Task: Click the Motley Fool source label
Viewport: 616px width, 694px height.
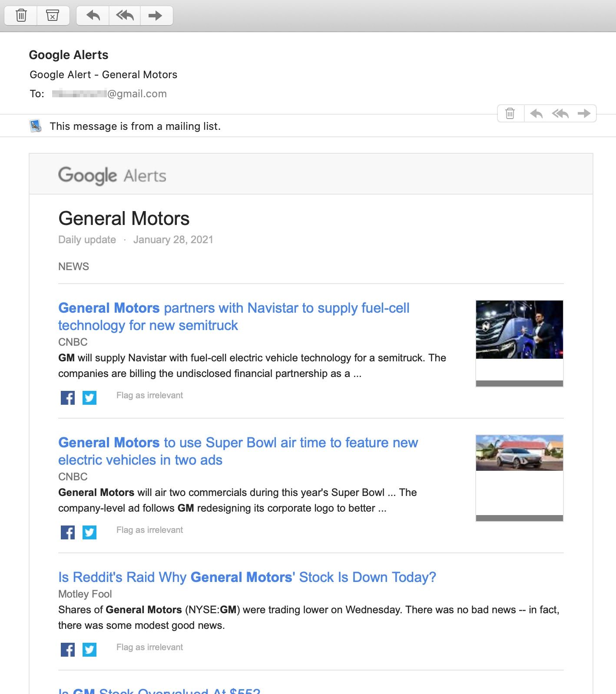Action: [85, 594]
